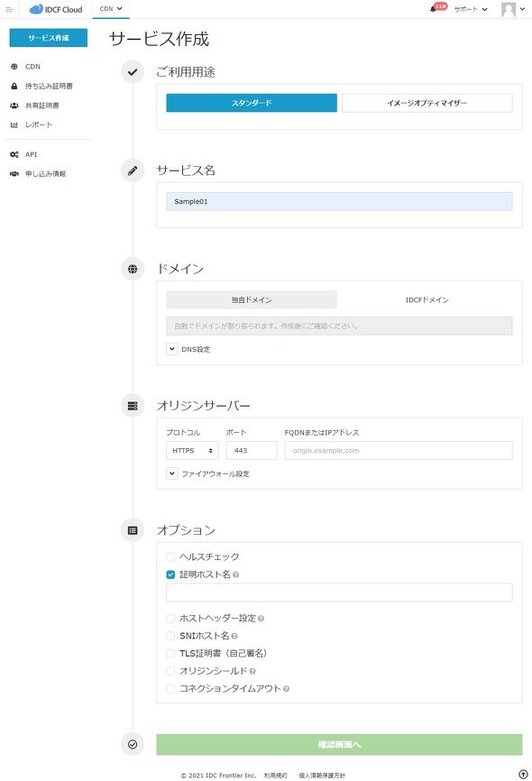Click the ポート field showing 443
532x781 pixels.
tap(252, 450)
